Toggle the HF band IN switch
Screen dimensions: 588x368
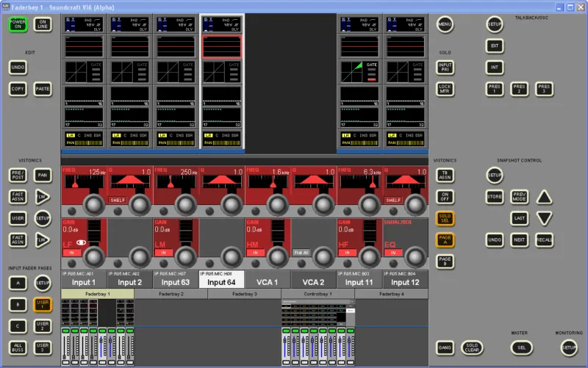(x=347, y=253)
